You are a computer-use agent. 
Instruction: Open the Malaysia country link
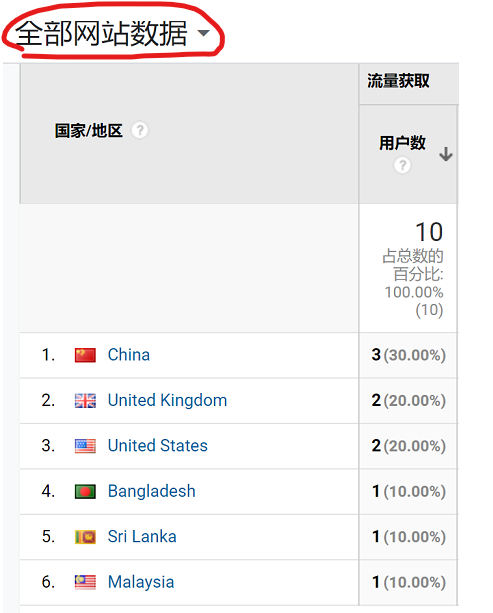(141, 583)
